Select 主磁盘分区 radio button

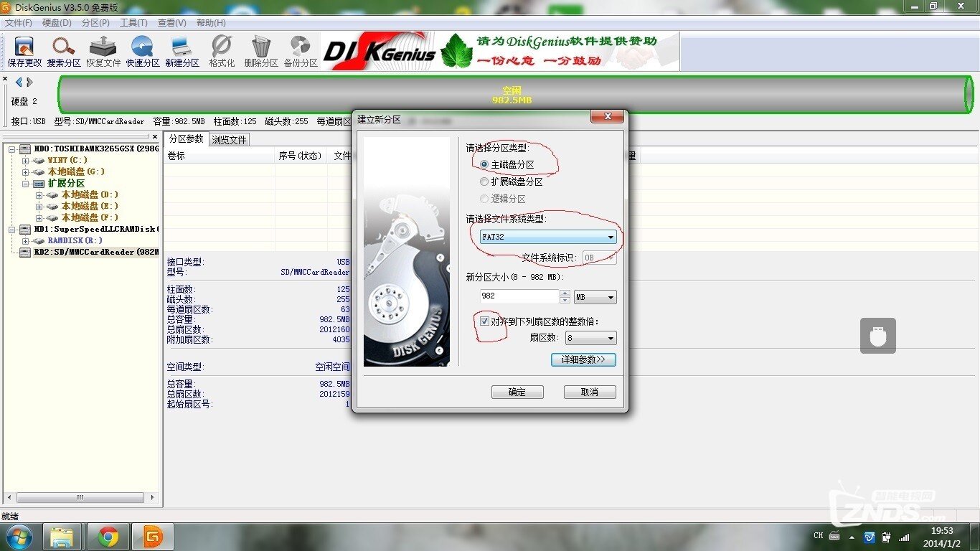507,164
